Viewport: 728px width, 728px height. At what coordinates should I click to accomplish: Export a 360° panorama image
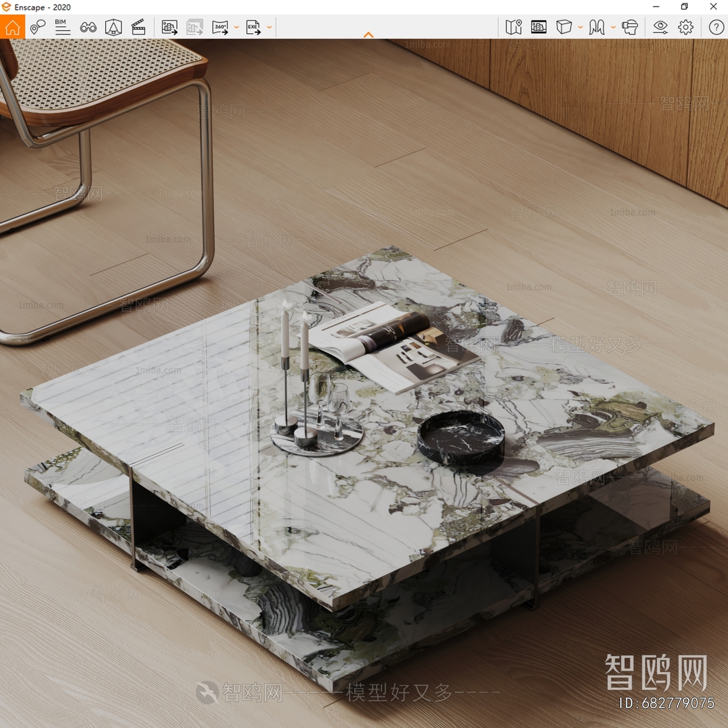220,27
